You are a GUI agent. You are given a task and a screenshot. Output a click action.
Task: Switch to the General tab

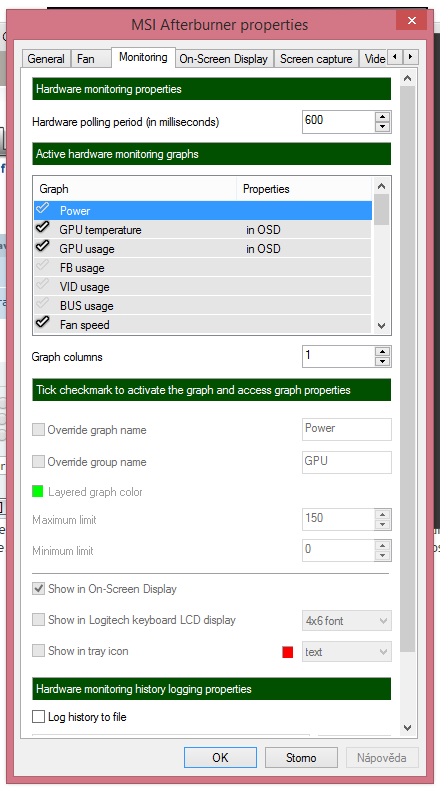point(46,59)
